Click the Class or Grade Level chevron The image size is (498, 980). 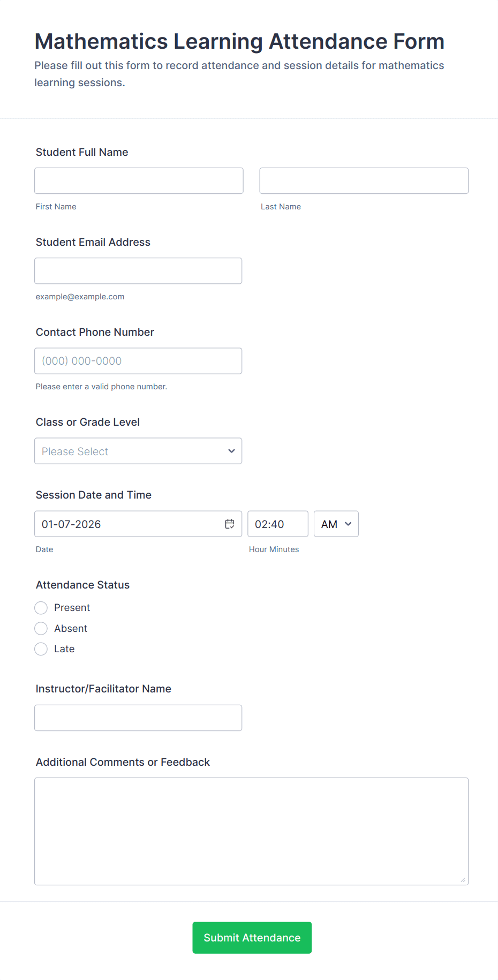(x=231, y=451)
